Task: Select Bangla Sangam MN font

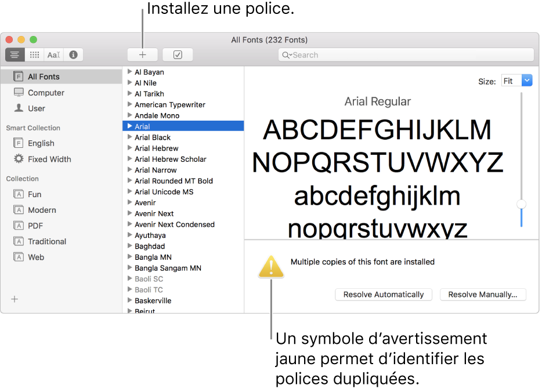Action: [183, 268]
